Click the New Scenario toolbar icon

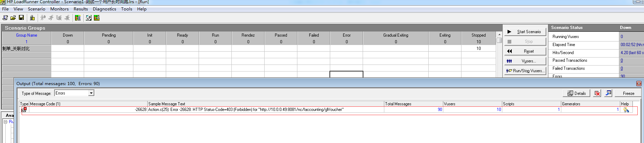point(5,18)
